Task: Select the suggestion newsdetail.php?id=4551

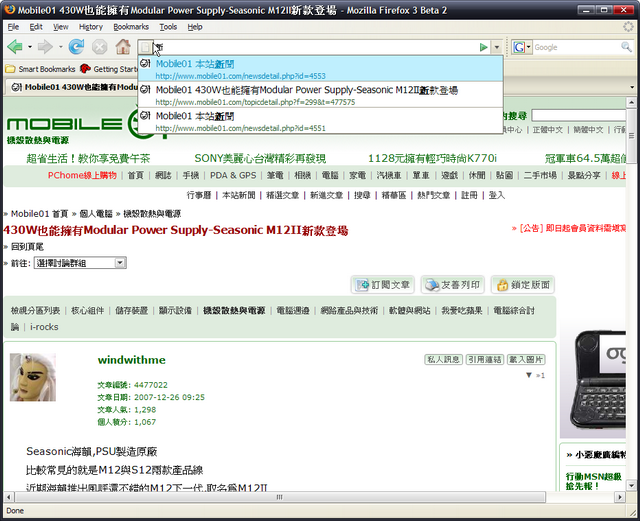Action: click(x=320, y=121)
